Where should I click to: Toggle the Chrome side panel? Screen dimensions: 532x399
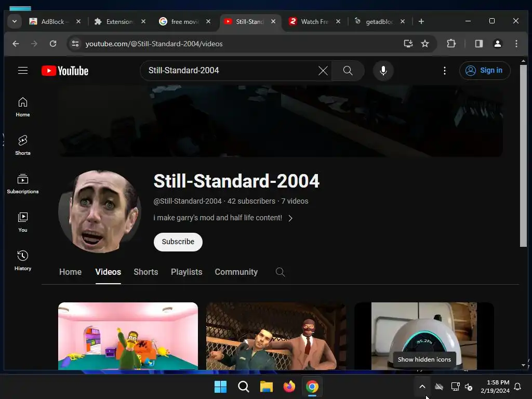pos(478,44)
